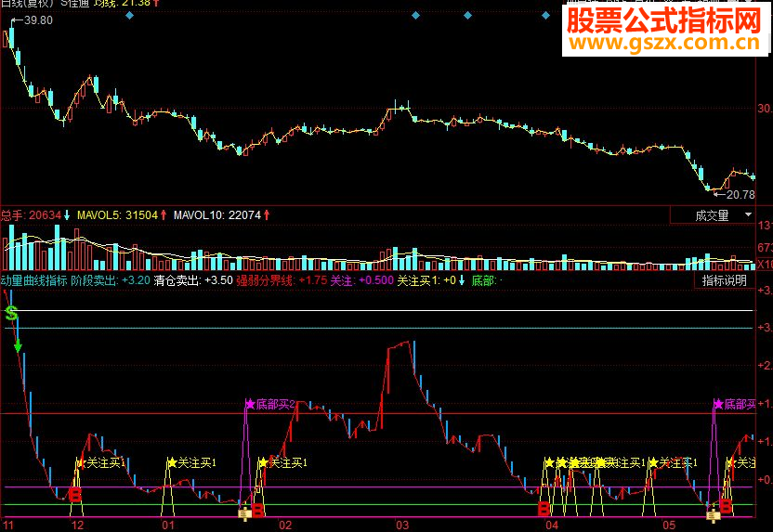The width and height of the screenshot is (773, 532).
Task: Select the 02 month mark on the time axis
Action: pos(285,526)
